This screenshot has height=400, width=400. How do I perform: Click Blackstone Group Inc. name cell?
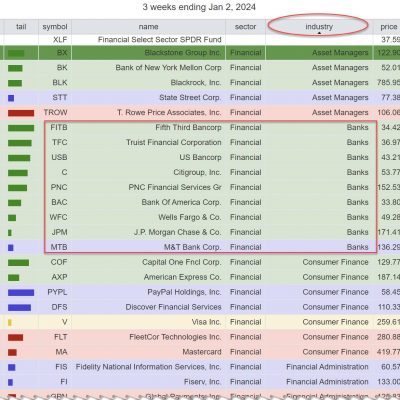pos(183,53)
